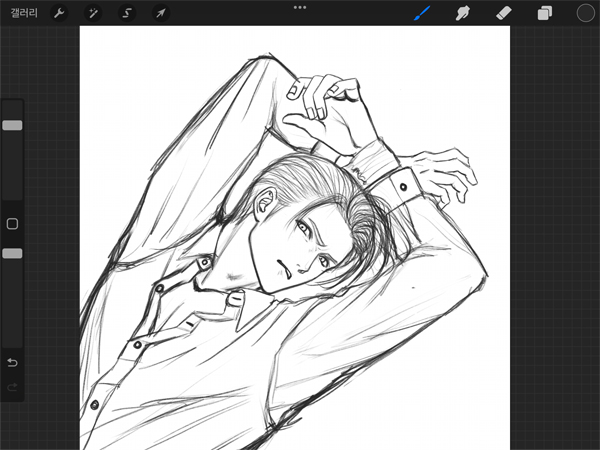Screen dimensions: 600x450
Task: Open the Layers panel
Action: (545, 13)
